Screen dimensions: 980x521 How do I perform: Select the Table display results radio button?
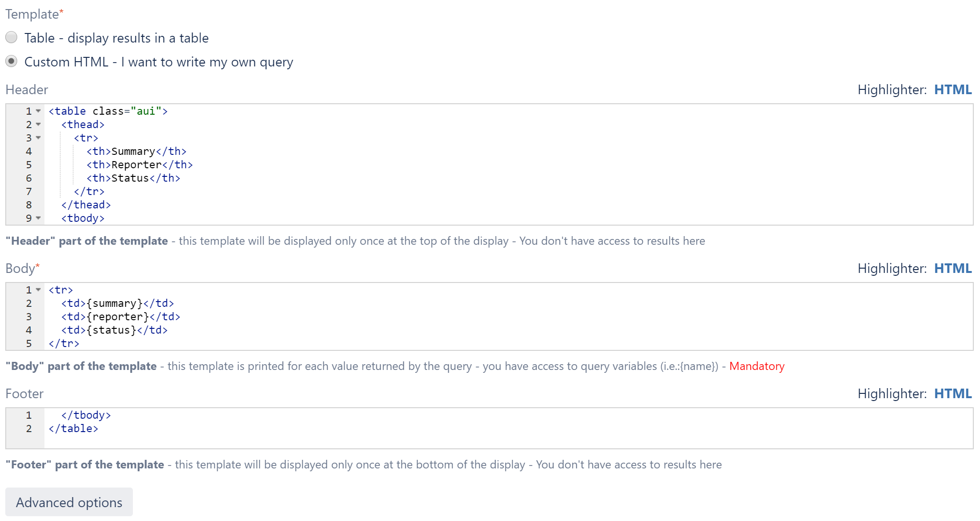pos(11,37)
